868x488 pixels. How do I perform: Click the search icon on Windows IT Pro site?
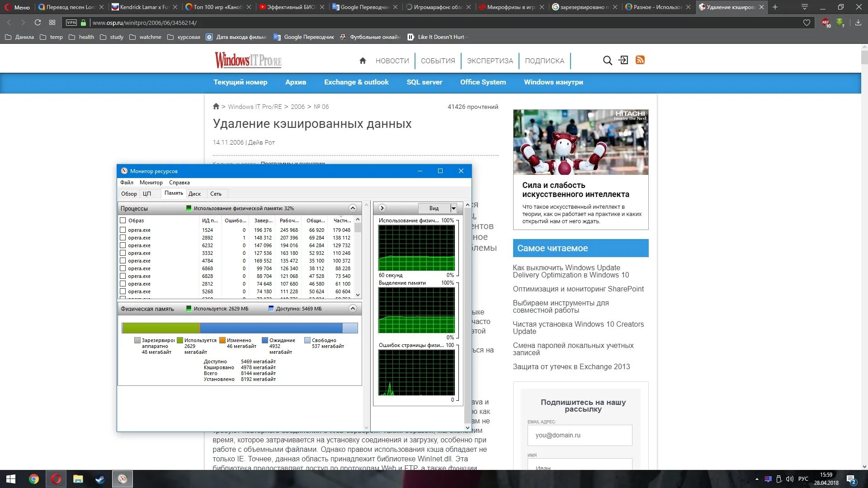click(x=608, y=60)
